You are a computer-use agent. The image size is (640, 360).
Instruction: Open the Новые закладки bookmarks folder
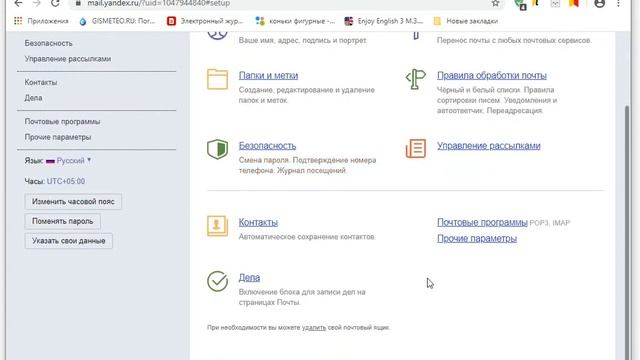[x=466, y=21]
